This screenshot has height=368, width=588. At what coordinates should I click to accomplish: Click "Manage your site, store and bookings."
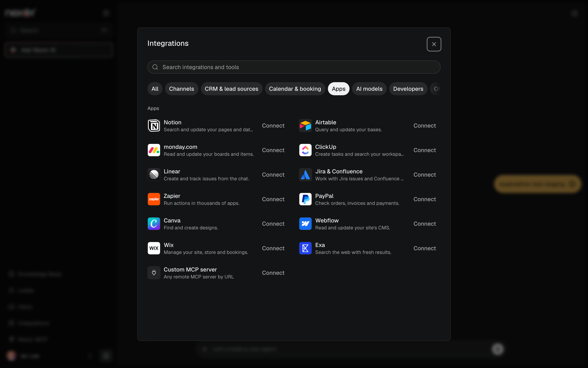pyautogui.click(x=206, y=252)
